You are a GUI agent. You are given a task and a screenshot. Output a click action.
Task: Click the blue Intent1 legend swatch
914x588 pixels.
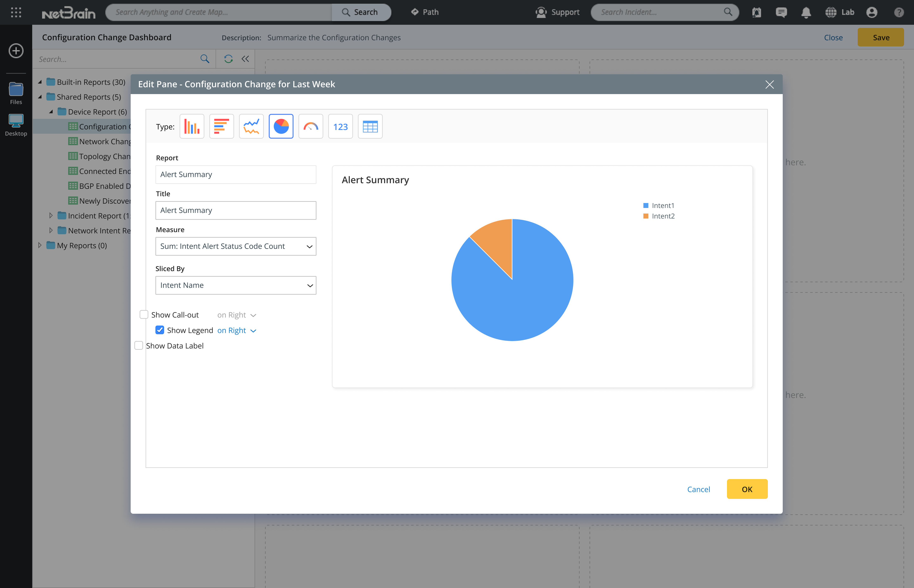click(645, 205)
